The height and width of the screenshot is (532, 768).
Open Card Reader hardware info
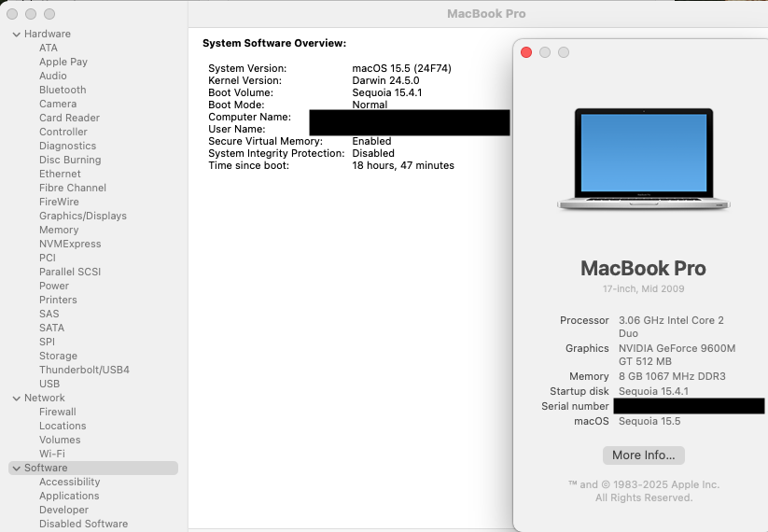(x=69, y=118)
